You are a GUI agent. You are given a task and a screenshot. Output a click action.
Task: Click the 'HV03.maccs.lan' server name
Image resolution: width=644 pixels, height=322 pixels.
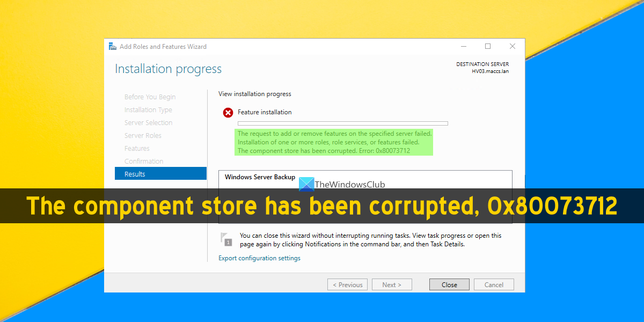tap(491, 71)
